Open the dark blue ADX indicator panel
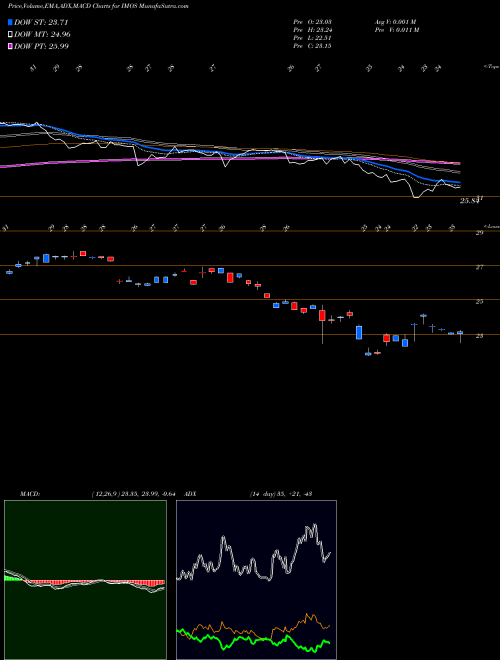 256,580
